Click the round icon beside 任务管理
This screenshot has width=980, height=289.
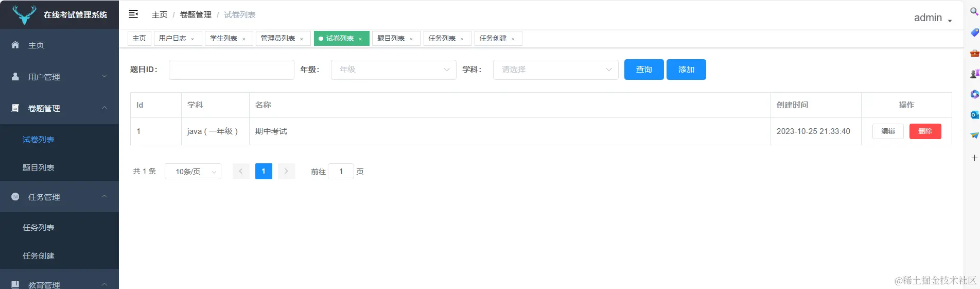(x=15, y=197)
